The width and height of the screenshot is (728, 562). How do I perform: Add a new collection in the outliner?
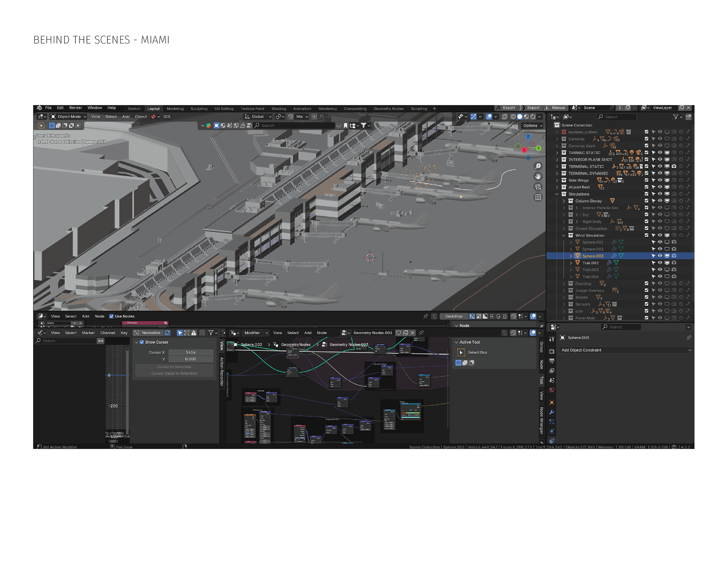[689, 117]
